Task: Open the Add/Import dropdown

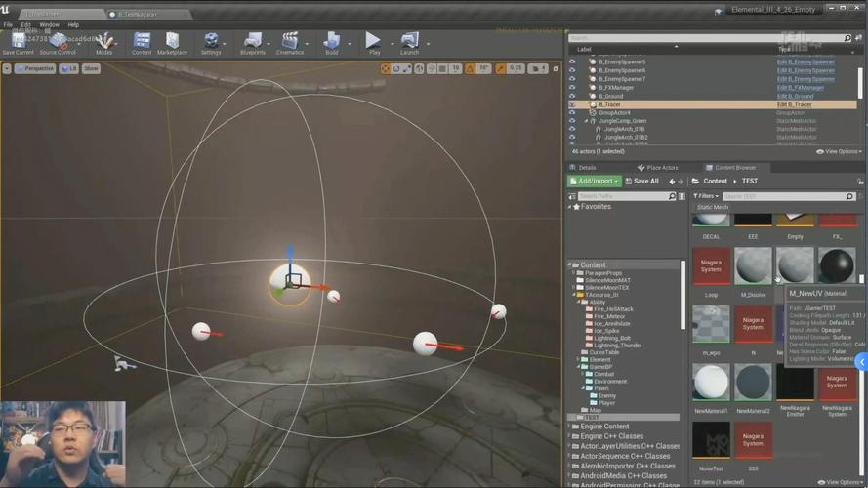Action: coord(595,181)
